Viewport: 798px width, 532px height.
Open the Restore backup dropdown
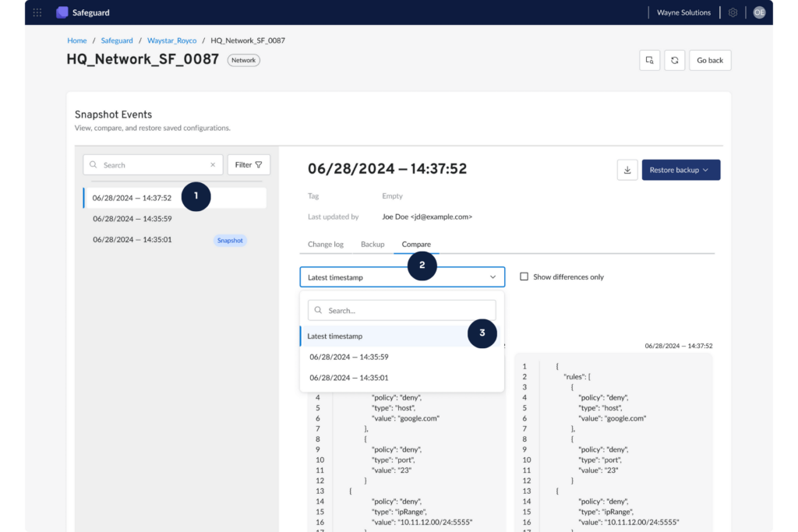click(x=680, y=169)
